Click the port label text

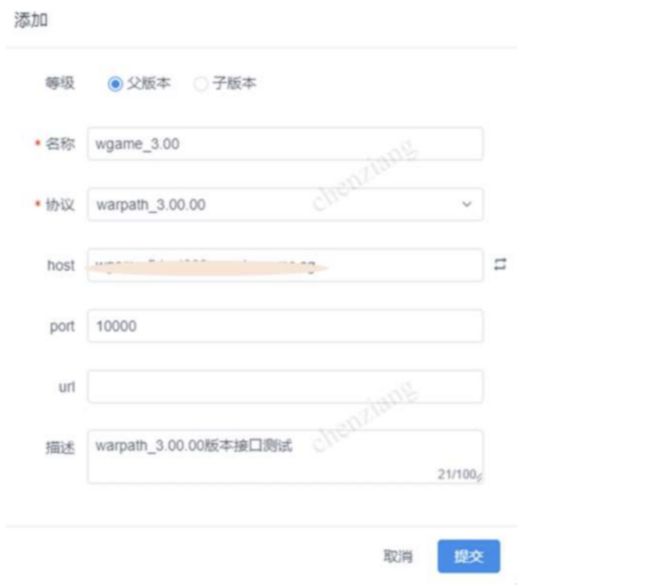coord(62,327)
